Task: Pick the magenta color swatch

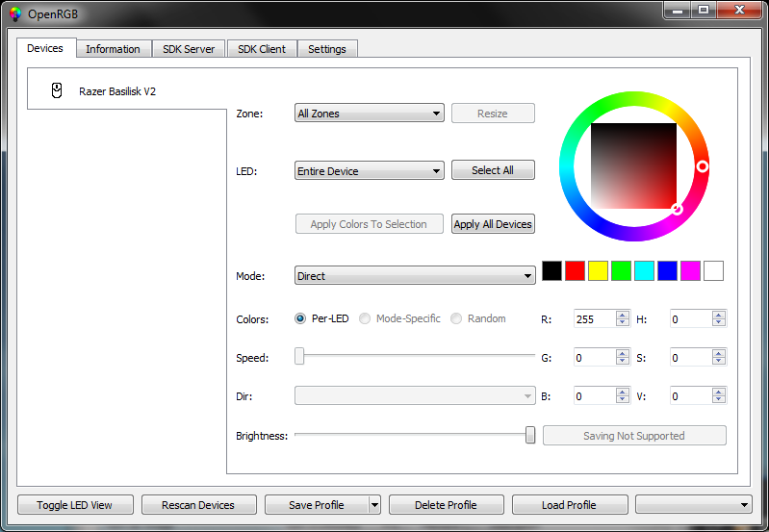Action: coord(690,270)
